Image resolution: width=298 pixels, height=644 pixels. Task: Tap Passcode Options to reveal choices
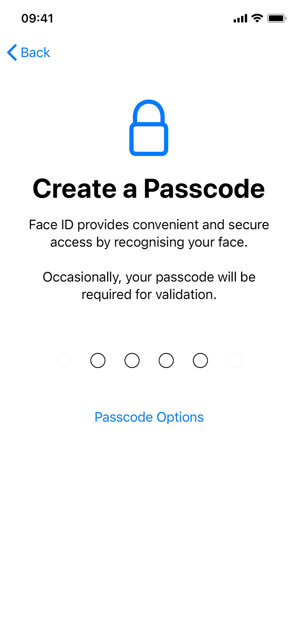pyautogui.click(x=149, y=417)
